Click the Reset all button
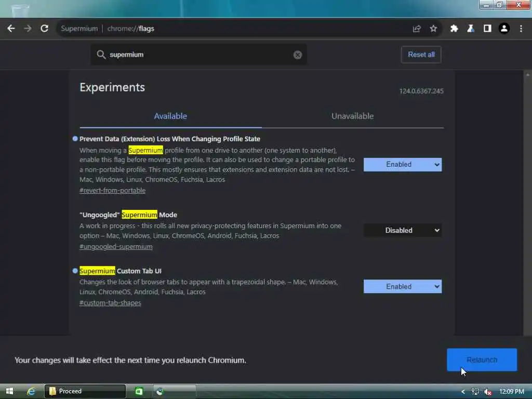This screenshot has height=399, width=532. [x=421, y=55]
